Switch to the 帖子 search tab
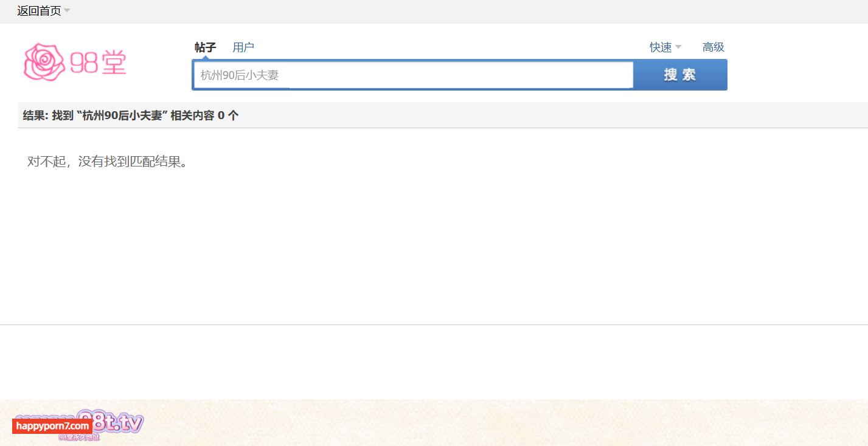 click(206, 47)
